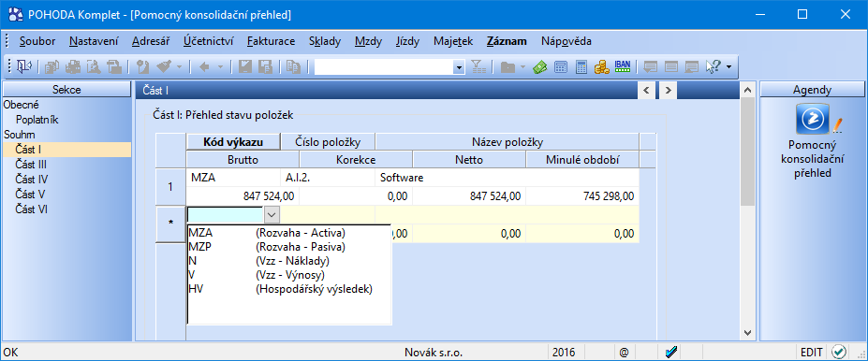Click the IBAN toolbar icon
This screenshot has height=361, width=868.
(x=623, y=67)
